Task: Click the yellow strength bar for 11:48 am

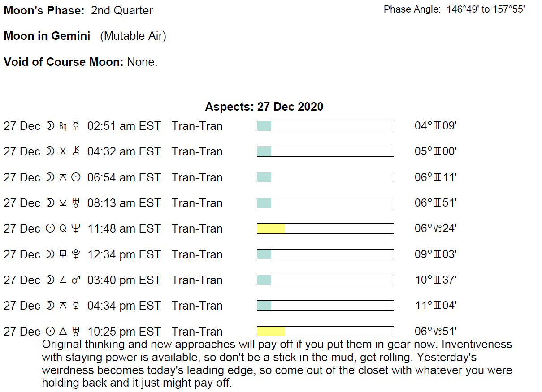Action: click(271, 229)
